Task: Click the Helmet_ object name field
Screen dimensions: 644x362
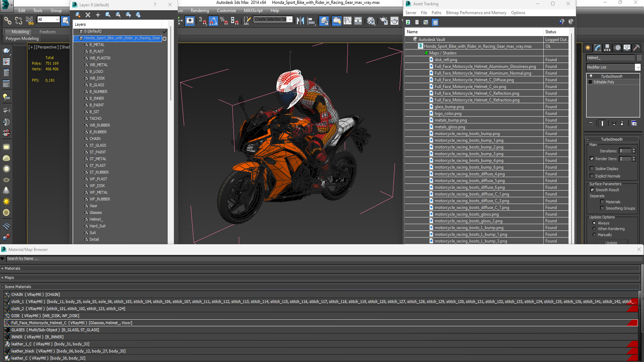Action: [x=610, y=58]
